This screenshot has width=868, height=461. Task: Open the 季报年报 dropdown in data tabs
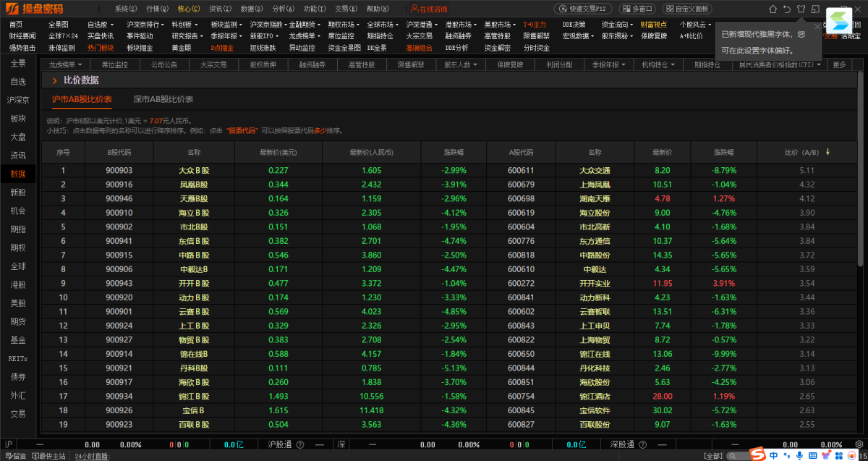click(x=608, y=64)
